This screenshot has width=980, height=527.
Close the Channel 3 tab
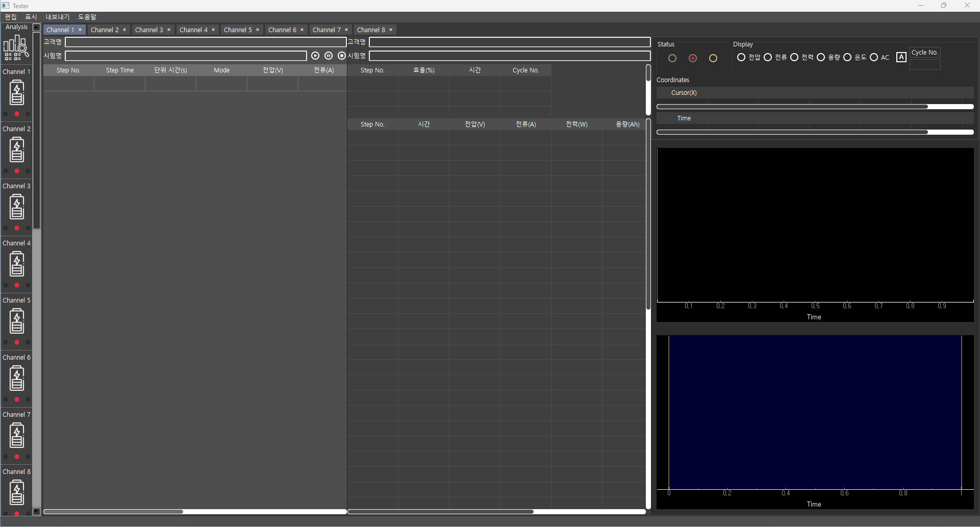pyautogui.click(x=169, y=30)
